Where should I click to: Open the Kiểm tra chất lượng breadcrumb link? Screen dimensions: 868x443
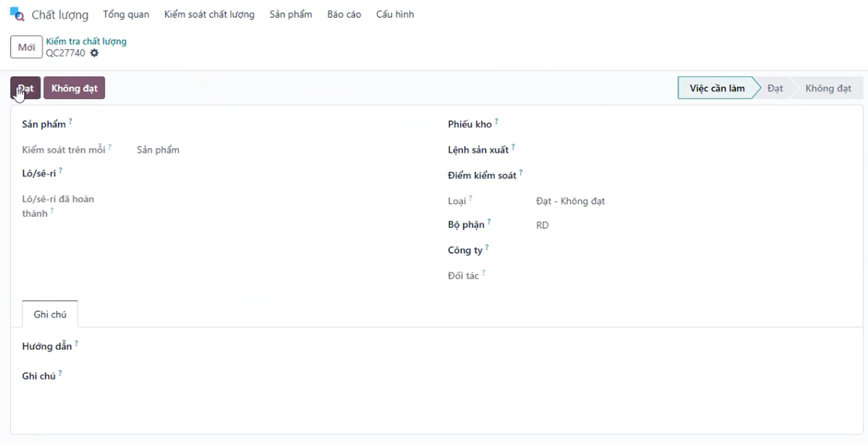point(86,41)
